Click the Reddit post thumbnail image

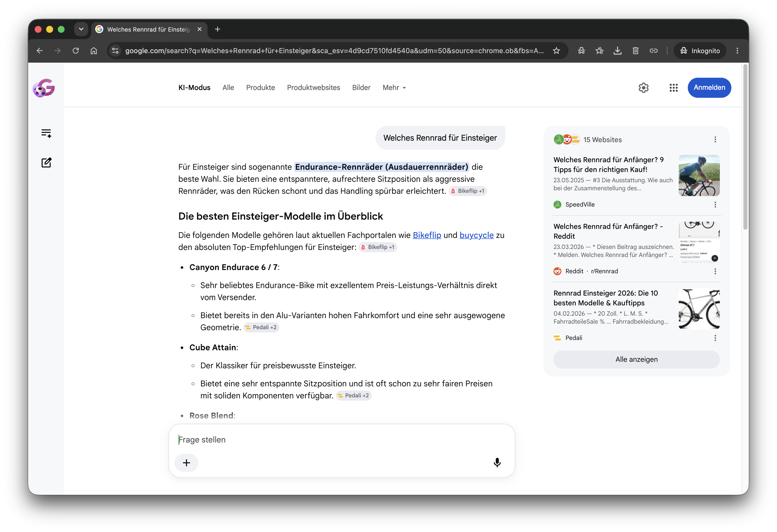click(699, 242)
